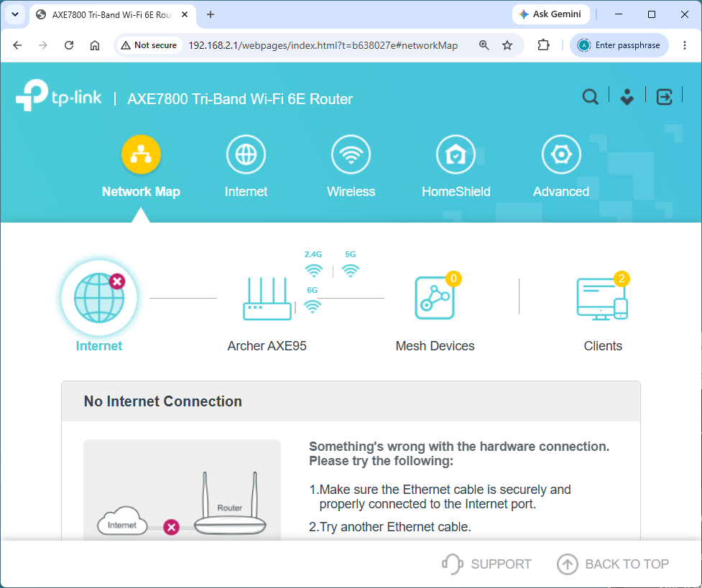Select the Mesh Devices icon
The image size is (702, 588).
tap(434, 297)
